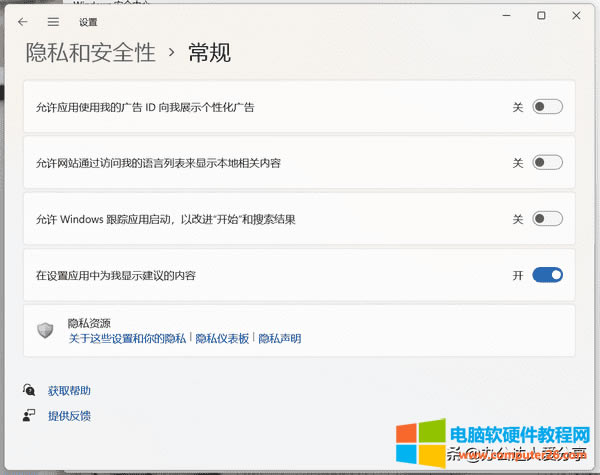Open the hamburger navigation menu
Screen dimensions: 600x475
click(x=53, y=21)
